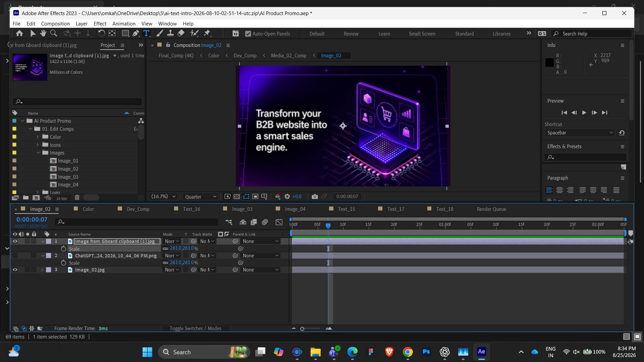The image size is (644, 362).
Task: Choose the Puppet Pin tool
Action: click(x=207, y=33)
